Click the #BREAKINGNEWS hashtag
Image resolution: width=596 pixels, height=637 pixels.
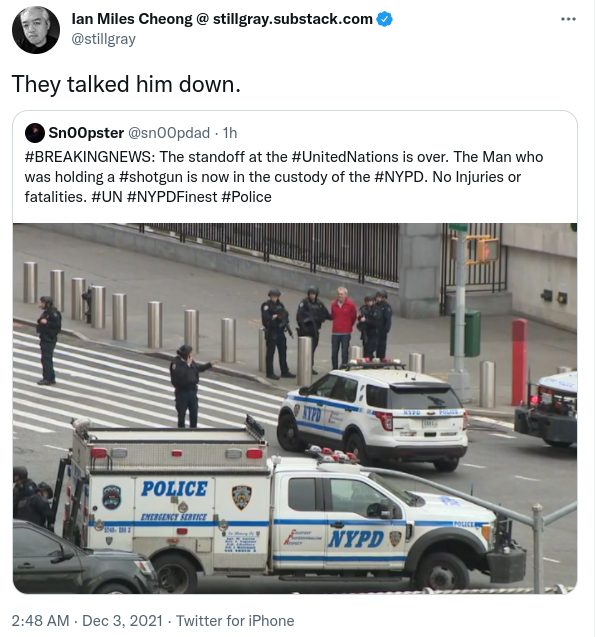click(89, 157)
